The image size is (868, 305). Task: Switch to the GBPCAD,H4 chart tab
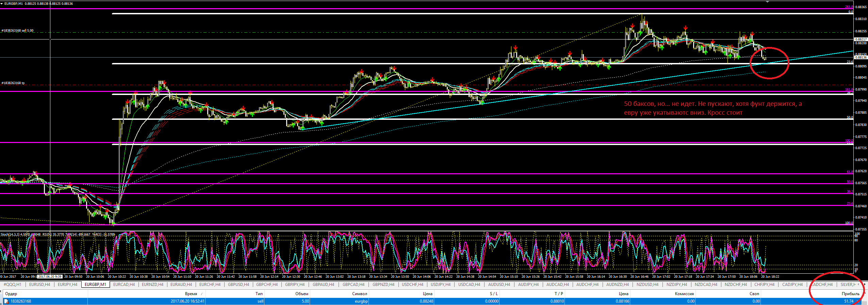(x=353, y=285)
